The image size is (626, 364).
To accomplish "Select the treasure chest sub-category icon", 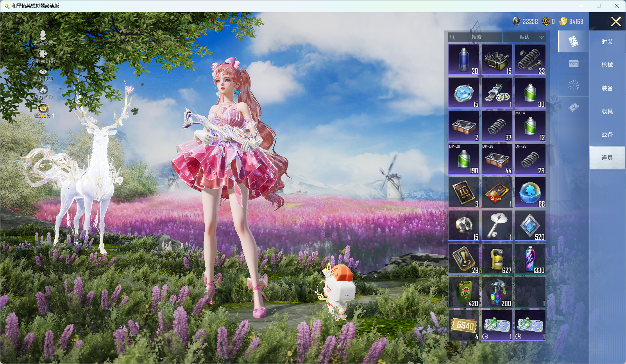I will coord(574,63).
